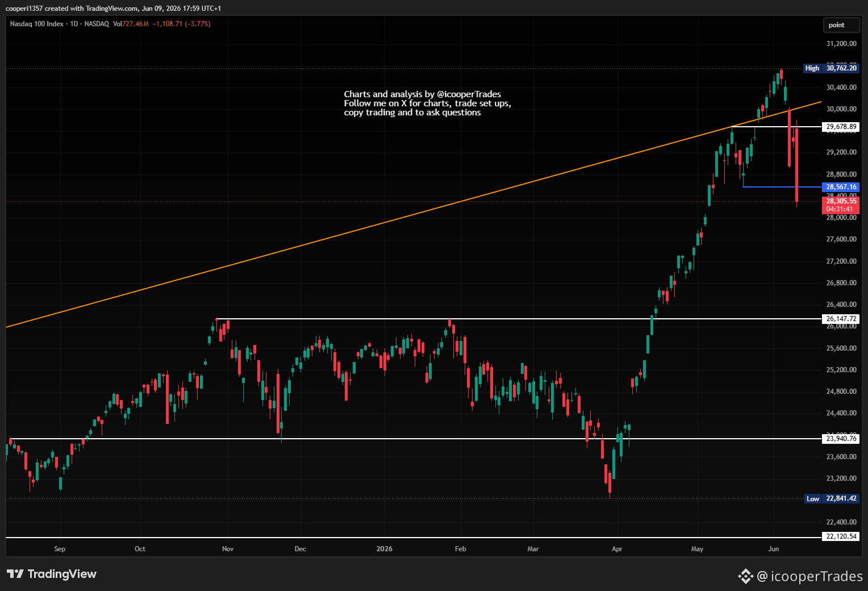The height and width of the screenshot is (591, 868).
Task: Click the Dec label on time axis
Action: pyautogui.click(x=301, y=549)
